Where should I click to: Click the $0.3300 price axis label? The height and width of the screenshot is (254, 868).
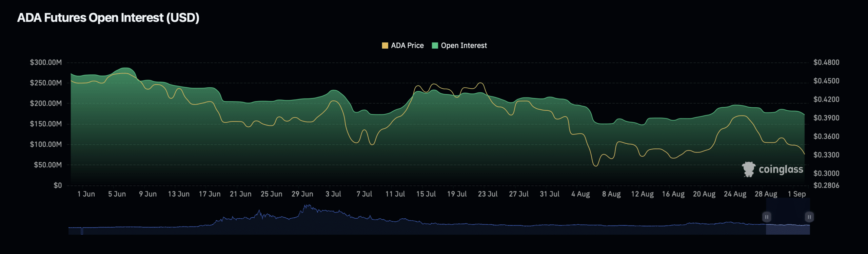(x=826, y=155)
